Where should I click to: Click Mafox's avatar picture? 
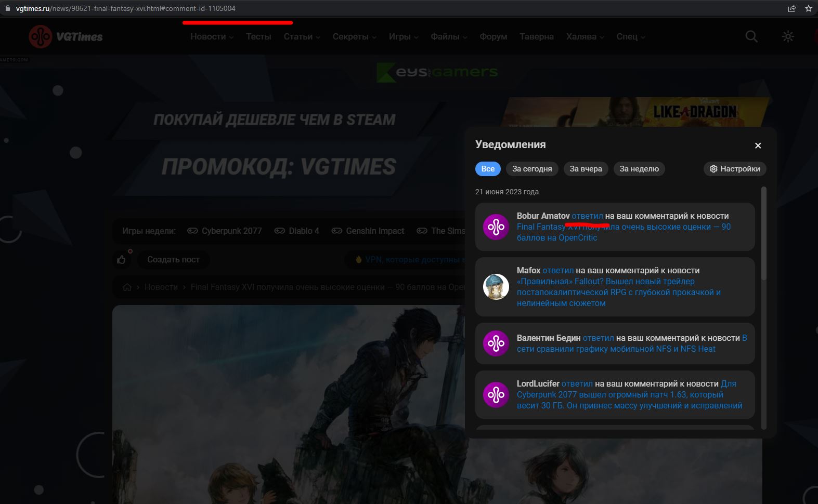click(496, 287)
